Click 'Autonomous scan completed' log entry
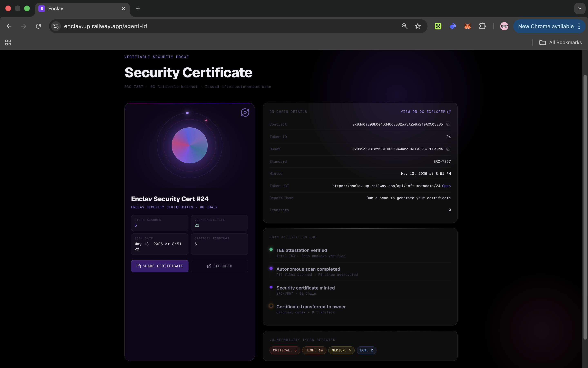 [308, 269]
